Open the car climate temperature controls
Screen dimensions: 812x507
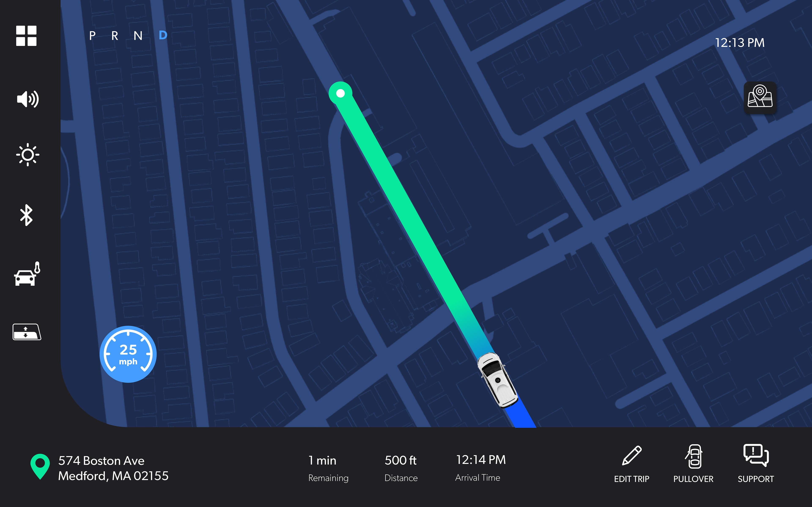(27, 274)
